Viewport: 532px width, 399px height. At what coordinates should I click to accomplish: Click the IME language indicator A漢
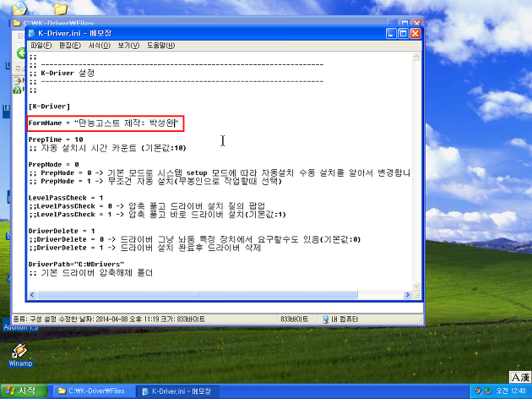point(520,377)
